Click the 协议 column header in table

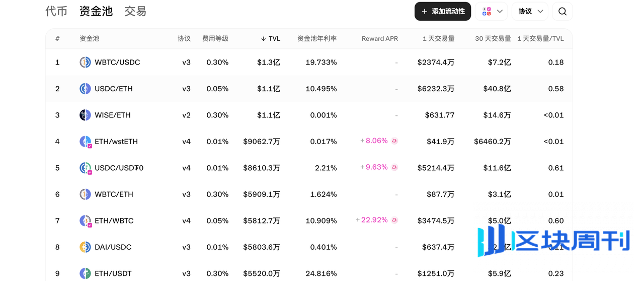(x=184, y=39)
